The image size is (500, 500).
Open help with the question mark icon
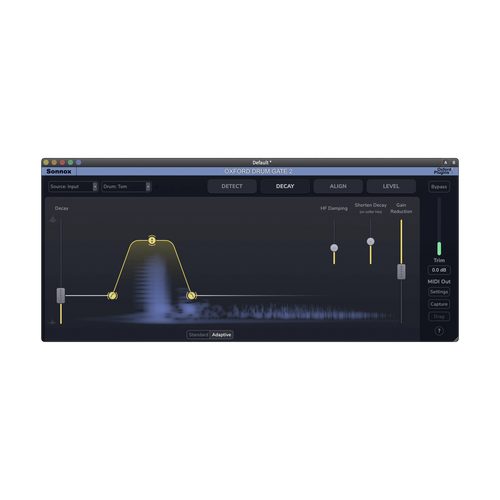(x=439, y=331)
